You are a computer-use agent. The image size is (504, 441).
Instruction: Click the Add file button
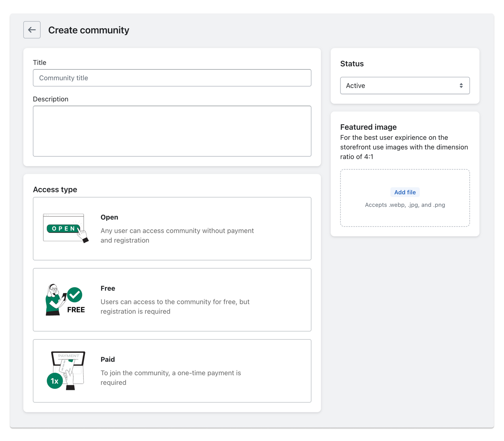point(405,192)
